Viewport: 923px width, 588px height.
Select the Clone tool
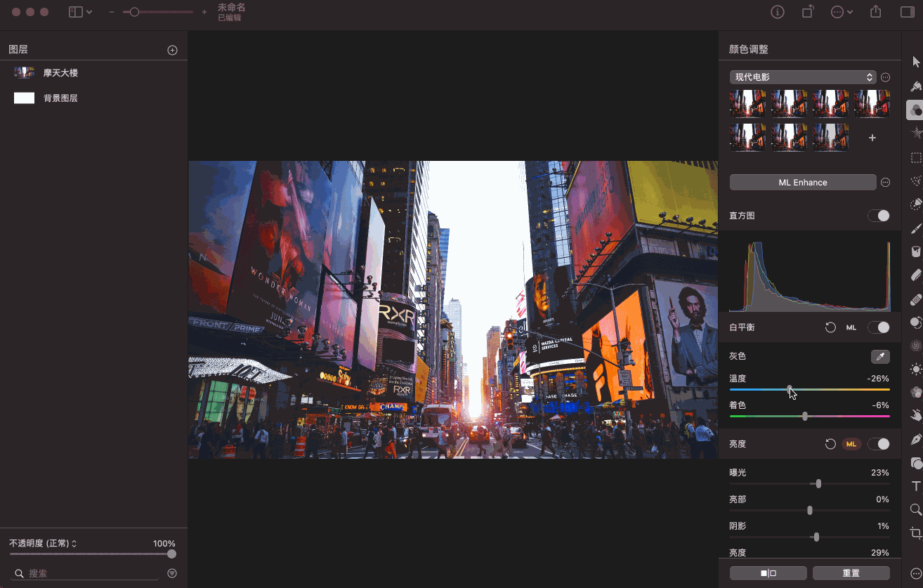tap(916, 322)
